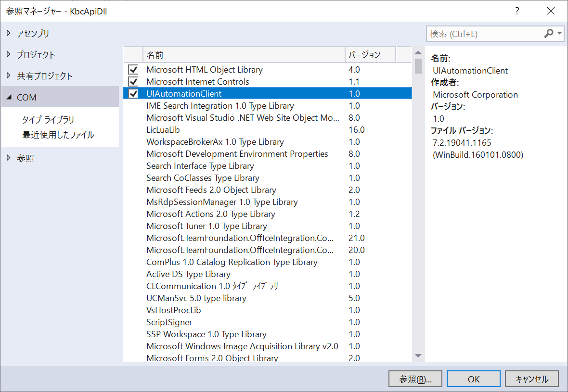Open the プロジェクト section
Viewport: 568px width, 392px height.
point(36,55)
